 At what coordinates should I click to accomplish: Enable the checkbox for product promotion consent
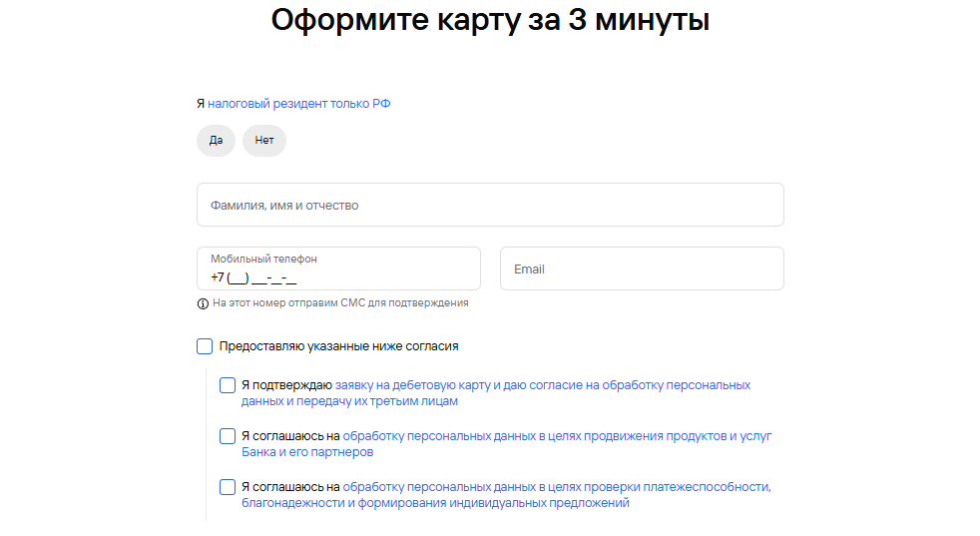tap(228, 436)
